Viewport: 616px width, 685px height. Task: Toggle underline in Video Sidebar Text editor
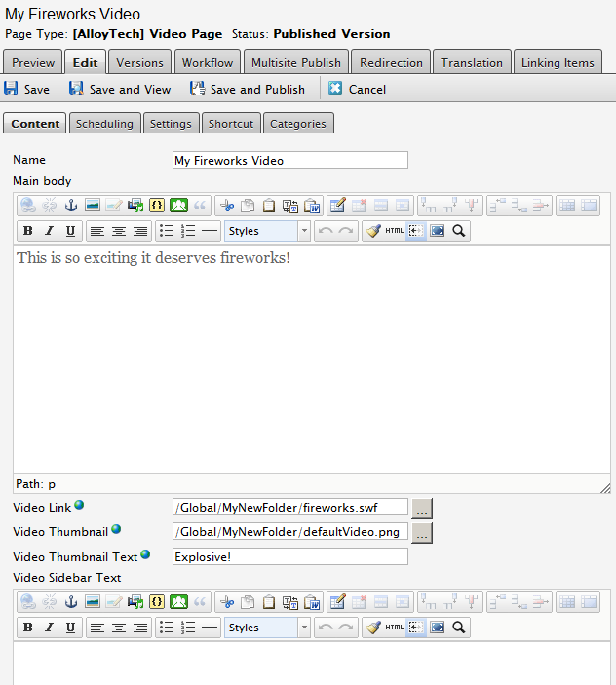pos(70,628)
